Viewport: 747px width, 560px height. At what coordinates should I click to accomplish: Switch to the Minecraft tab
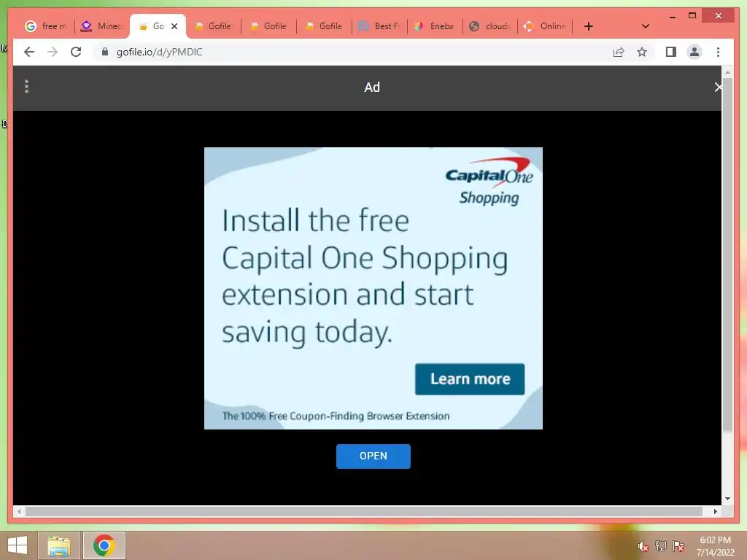click(101, 26)
